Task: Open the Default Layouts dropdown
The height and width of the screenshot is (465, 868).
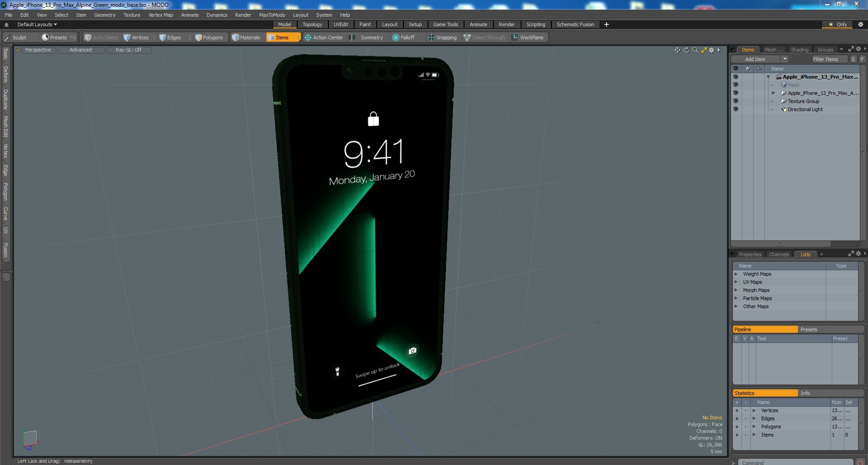Action: [37, 24]
